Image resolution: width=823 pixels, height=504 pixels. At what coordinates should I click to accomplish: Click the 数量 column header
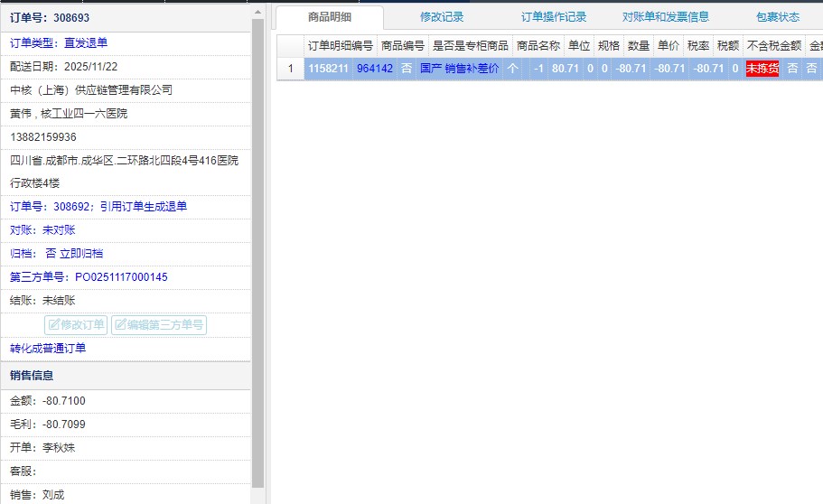[639, 45]
